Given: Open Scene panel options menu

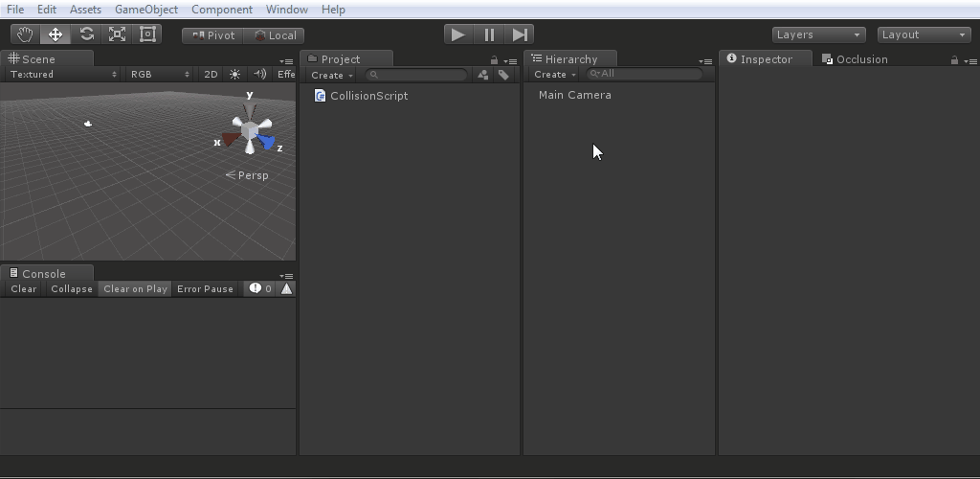Looking at the screenshot, I should click(x=286, y=61).
